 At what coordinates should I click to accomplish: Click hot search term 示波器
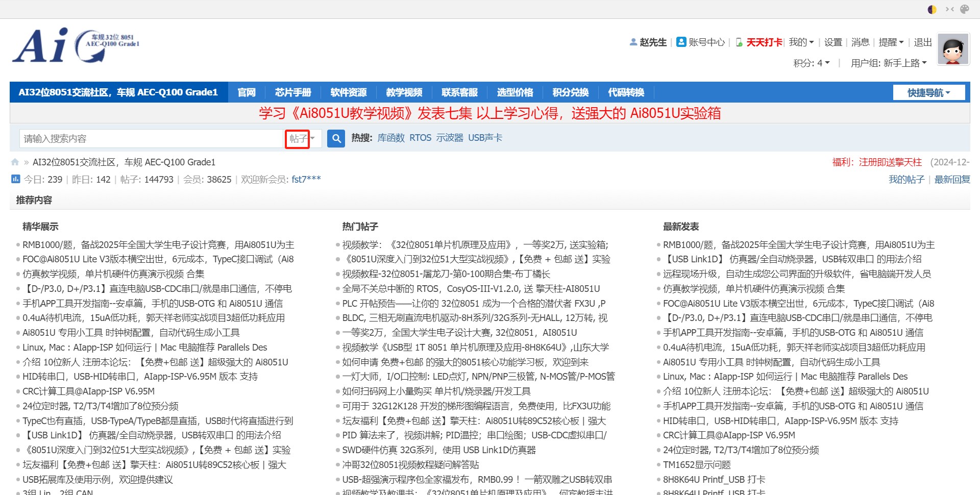(x=450, y=138)
